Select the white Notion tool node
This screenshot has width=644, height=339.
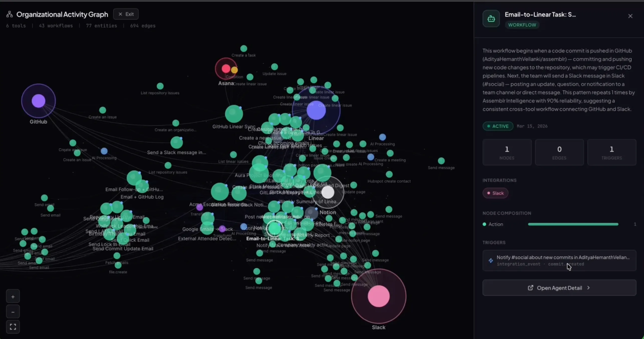click(x=328, y=192)
